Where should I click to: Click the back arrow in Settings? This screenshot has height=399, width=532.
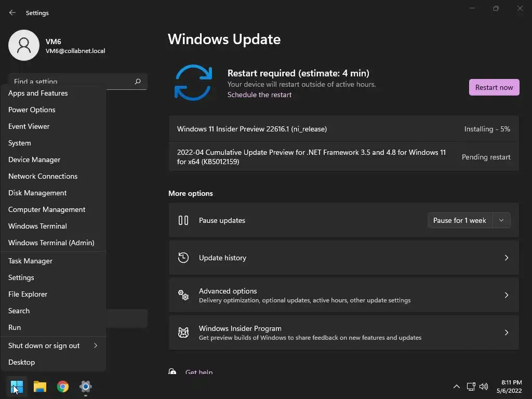coord(12,13)
